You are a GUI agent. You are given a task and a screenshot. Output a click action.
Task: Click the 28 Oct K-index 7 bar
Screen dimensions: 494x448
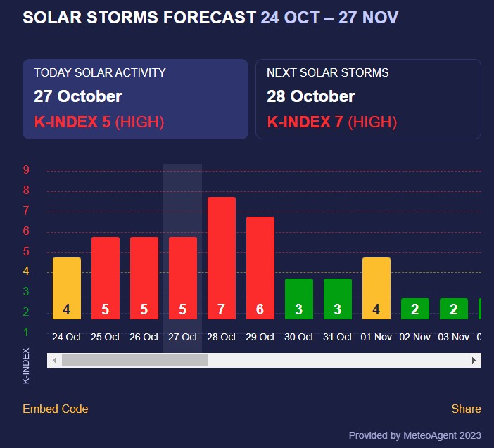[x=222, y=258]
